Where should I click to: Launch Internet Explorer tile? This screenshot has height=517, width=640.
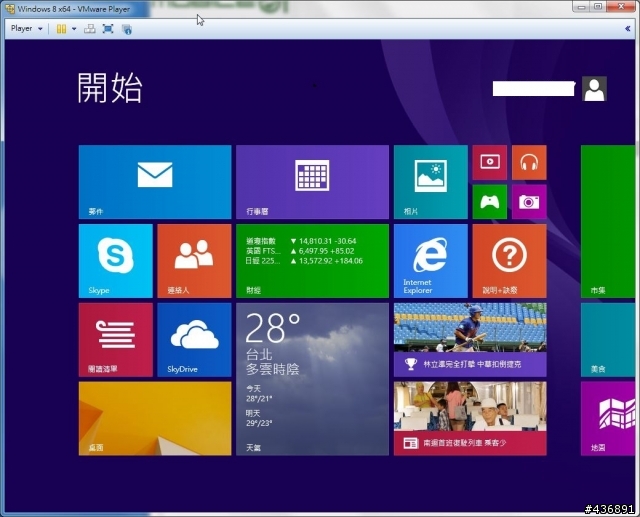431,261
